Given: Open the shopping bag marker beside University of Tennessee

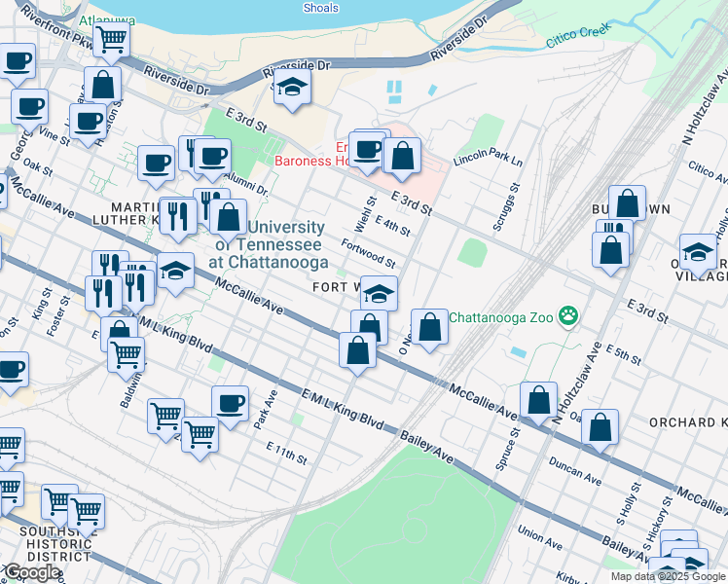Looking at the screenshot, I should point(229,217).
